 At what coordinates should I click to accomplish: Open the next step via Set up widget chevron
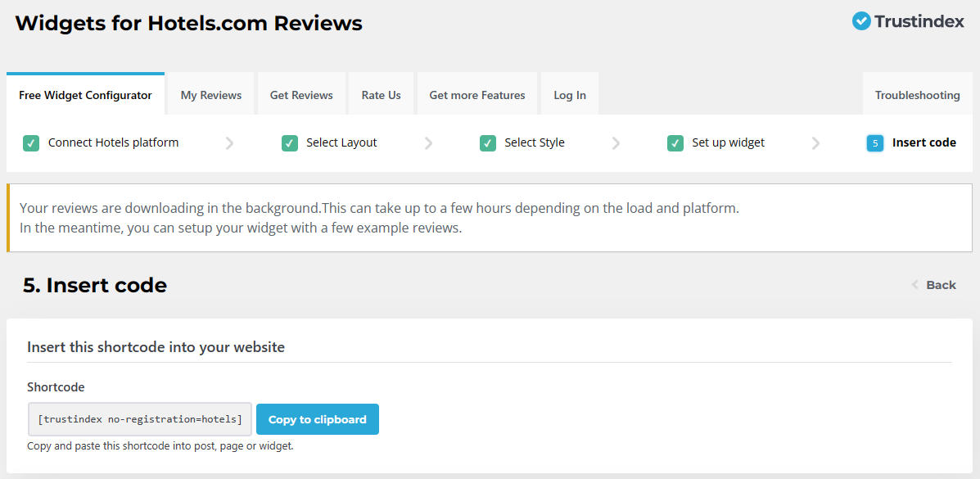815,142
